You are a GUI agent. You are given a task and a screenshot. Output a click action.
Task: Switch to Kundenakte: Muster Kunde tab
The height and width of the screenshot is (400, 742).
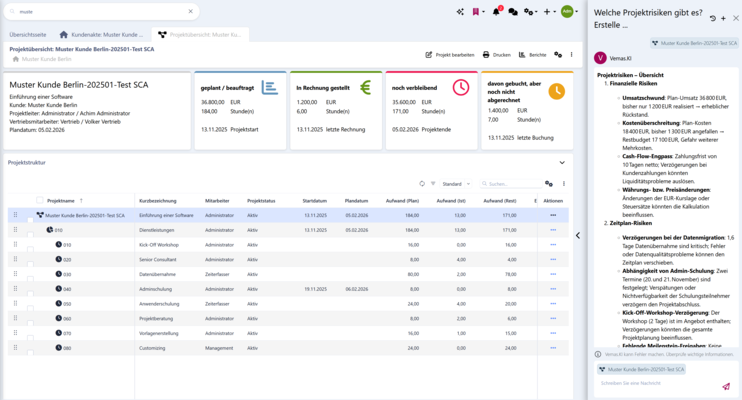click(101, 35)
